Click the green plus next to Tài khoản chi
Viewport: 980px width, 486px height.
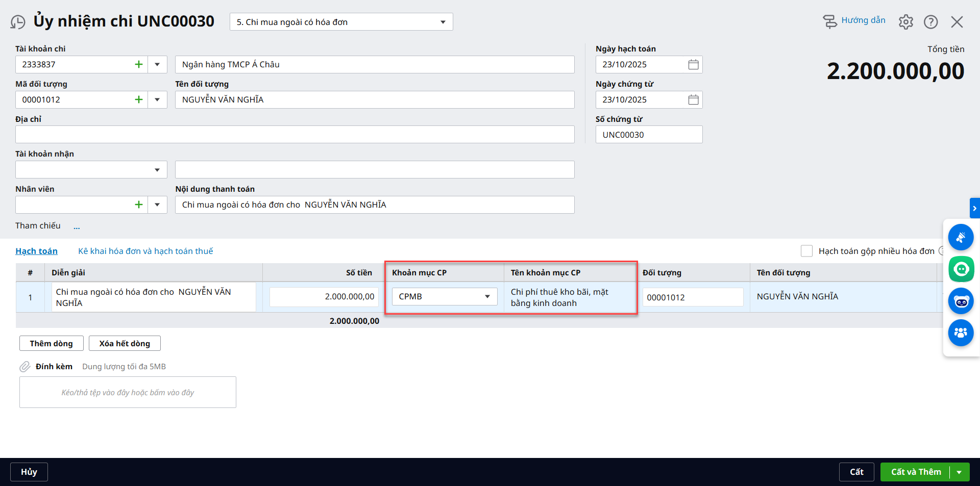click(x=138, y=64)
